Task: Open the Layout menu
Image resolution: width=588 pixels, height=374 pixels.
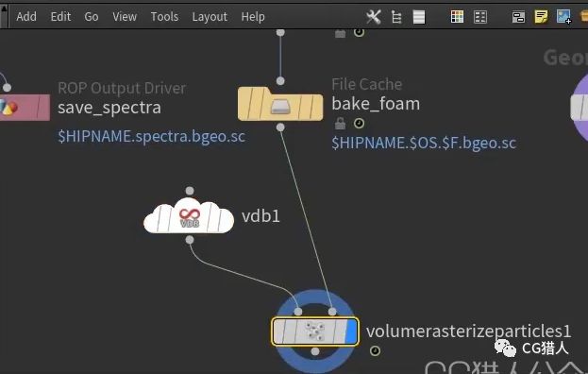Action: pos(210,17)
